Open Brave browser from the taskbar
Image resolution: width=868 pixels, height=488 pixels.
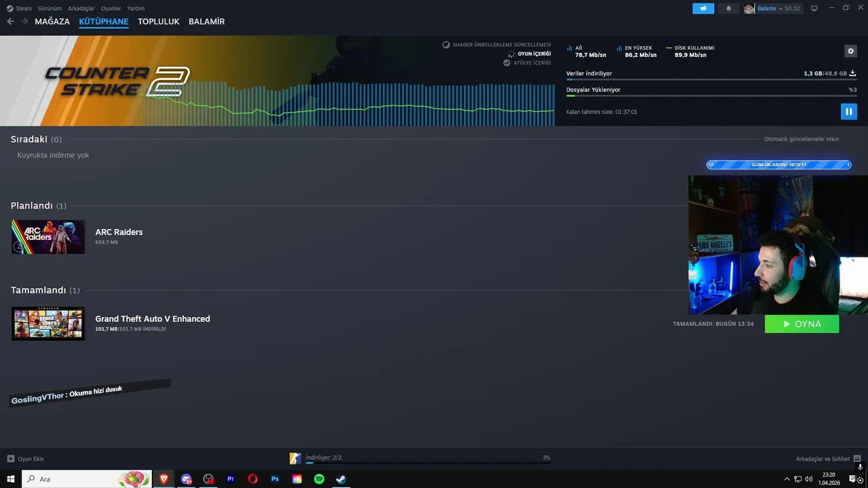(x=163, y=479)
